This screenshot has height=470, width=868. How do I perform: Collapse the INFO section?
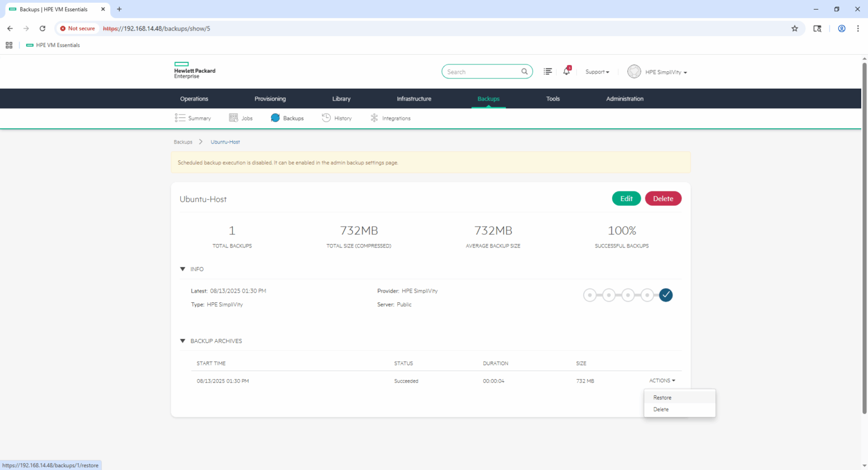tap(183, 269)
